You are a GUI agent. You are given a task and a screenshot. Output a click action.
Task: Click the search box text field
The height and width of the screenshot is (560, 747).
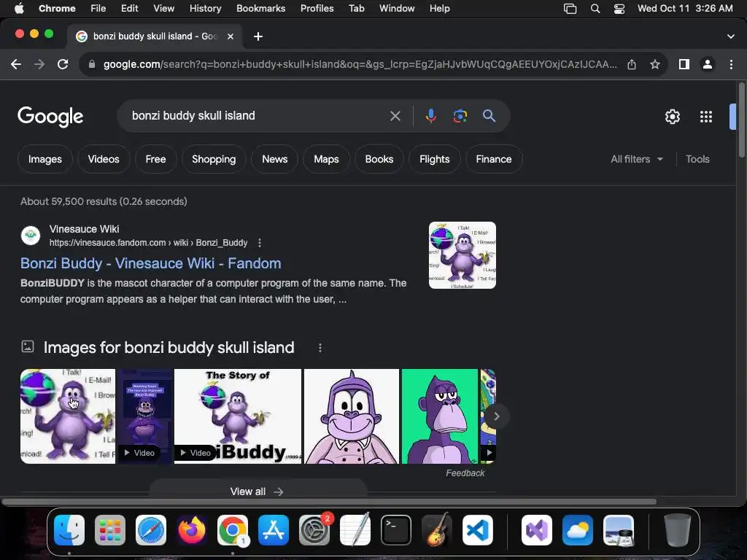258,116
